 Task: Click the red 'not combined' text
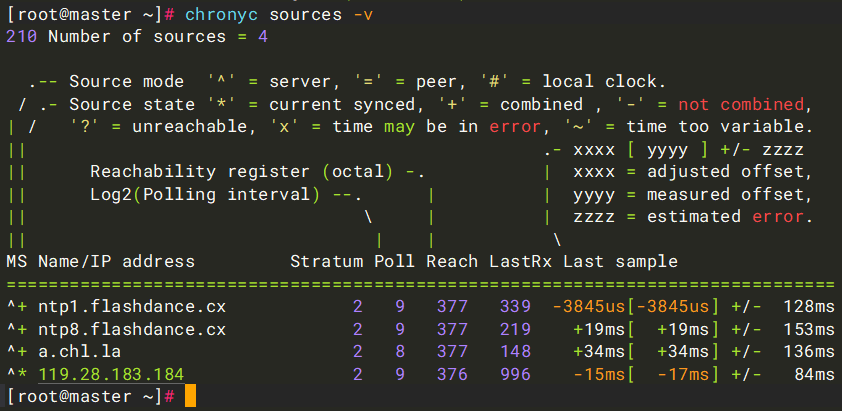[x=741, y=104]
